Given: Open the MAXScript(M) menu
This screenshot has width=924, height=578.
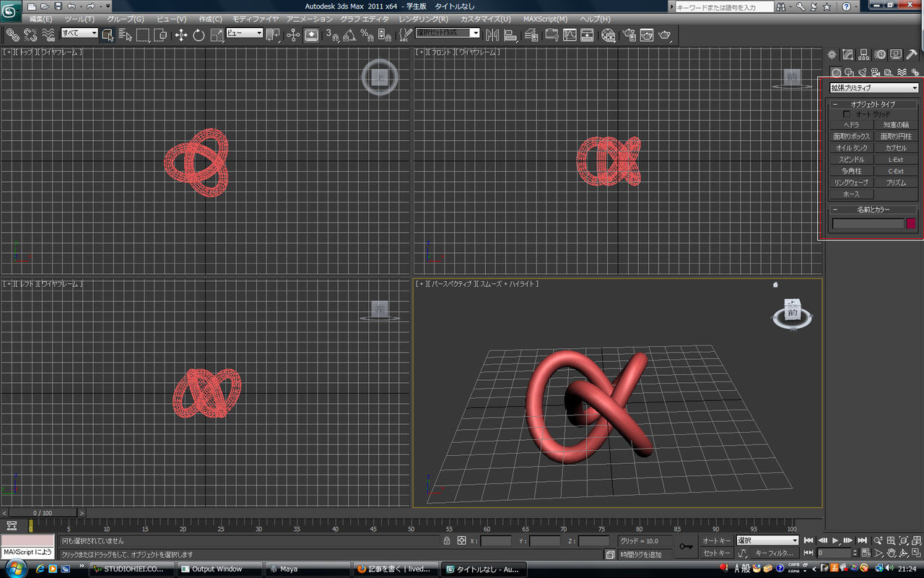Looking at the screenshot, I should click(x=545, y=19).
